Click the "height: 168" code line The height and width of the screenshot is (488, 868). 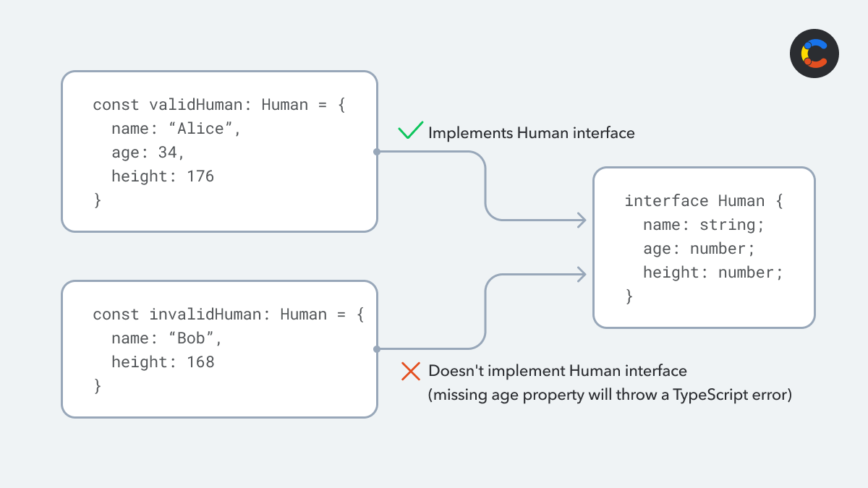pyautogui.click(x=163, y=362)
